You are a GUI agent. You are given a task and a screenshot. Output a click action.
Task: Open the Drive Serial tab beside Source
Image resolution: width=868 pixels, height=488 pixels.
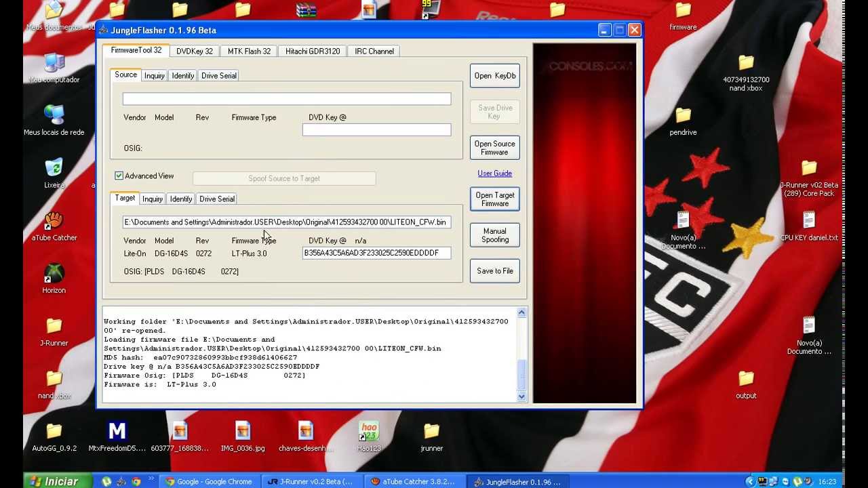(x=219, y=75)
